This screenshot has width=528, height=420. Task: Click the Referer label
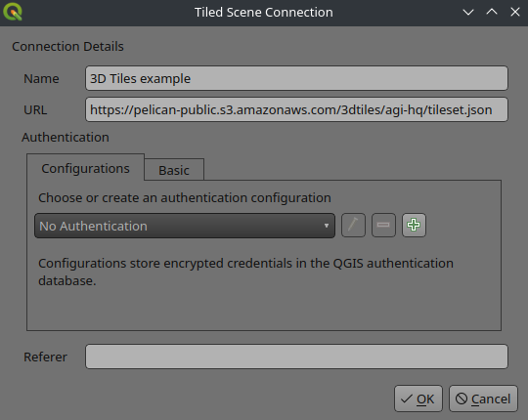tap(45, 357)
